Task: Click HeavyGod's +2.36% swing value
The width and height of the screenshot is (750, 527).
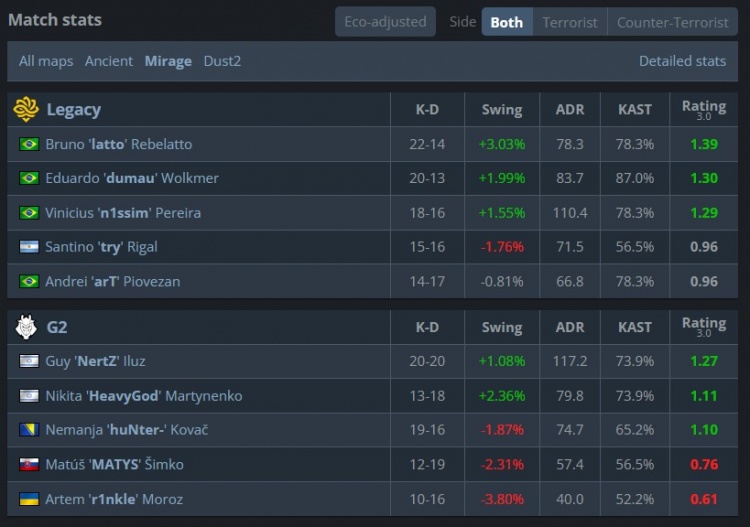Action: (x=502, y=396)
